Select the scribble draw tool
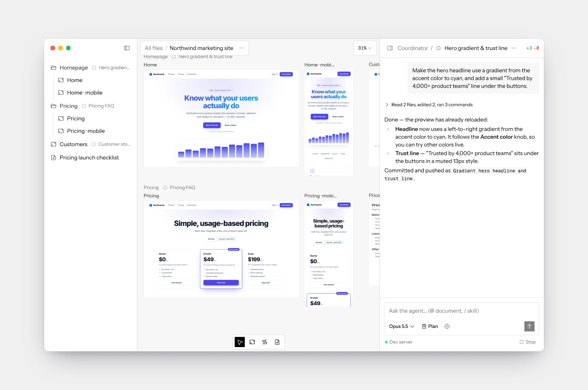This screenshot has width=588, height=390. point(265,342)
